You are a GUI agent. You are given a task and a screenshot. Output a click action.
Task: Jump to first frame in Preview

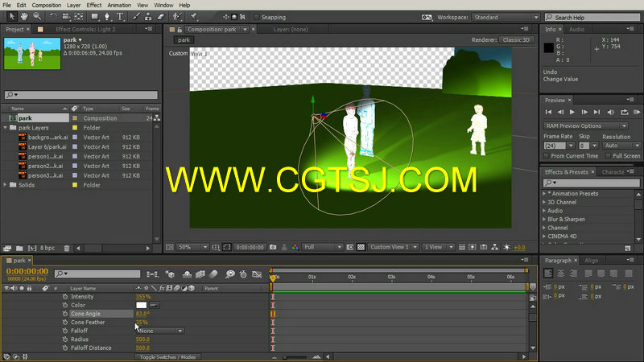(x=548, y=112)
